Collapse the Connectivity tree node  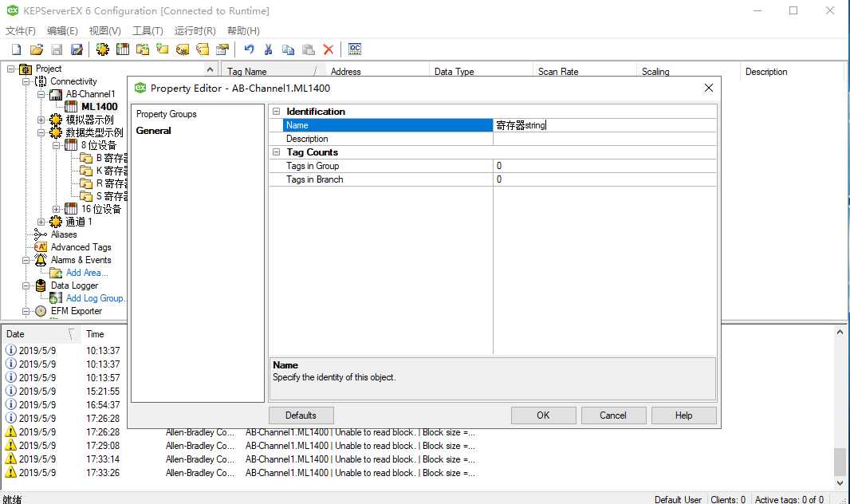[26, 81]
